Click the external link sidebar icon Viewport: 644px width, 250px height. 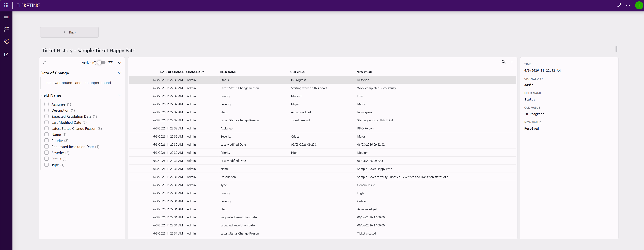(x=7, y=54)
